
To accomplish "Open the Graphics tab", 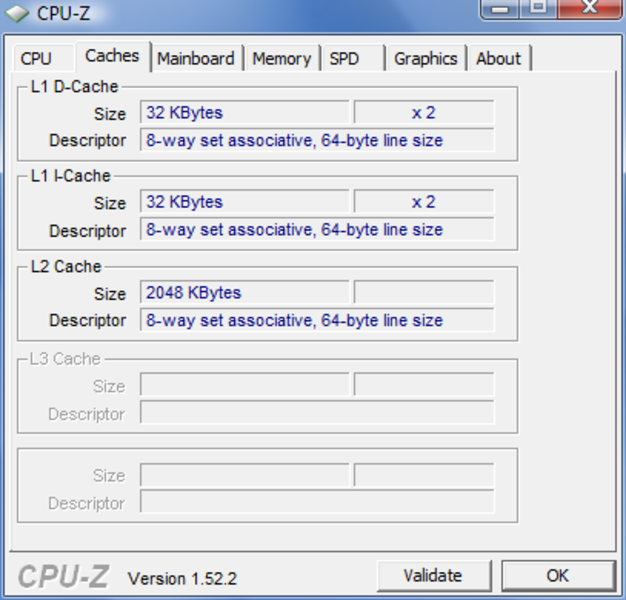I will (426, 58).
